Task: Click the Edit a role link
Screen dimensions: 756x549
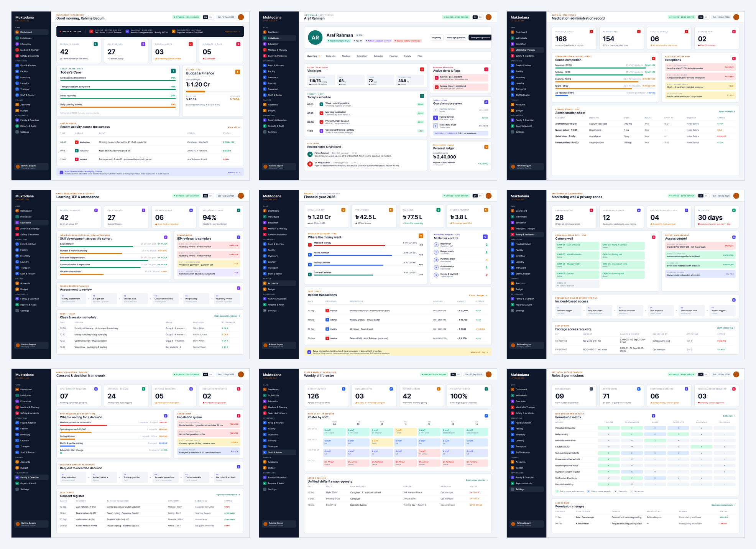Action: pyautogui.click(x=729, y=416)
